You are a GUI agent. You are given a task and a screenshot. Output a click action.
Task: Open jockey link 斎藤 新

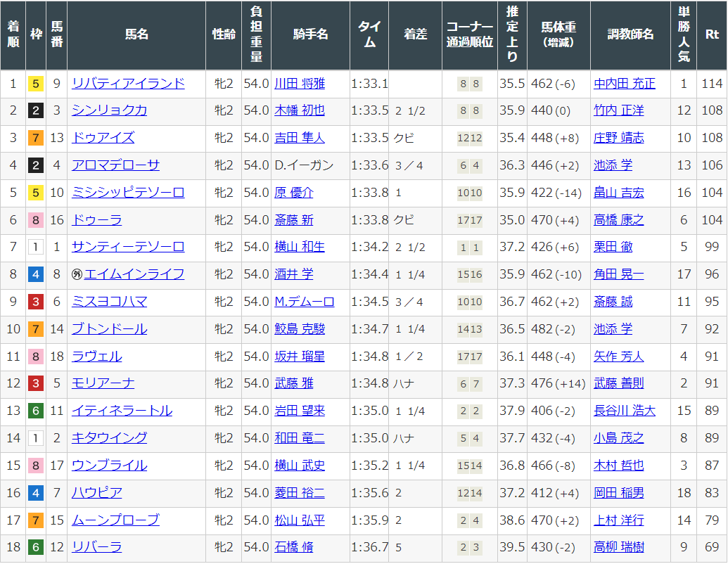(x=294, y=220)
